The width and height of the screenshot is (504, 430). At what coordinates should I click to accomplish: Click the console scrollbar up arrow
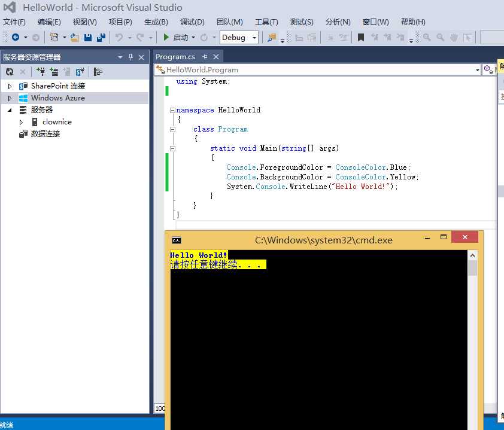[472, 255]
